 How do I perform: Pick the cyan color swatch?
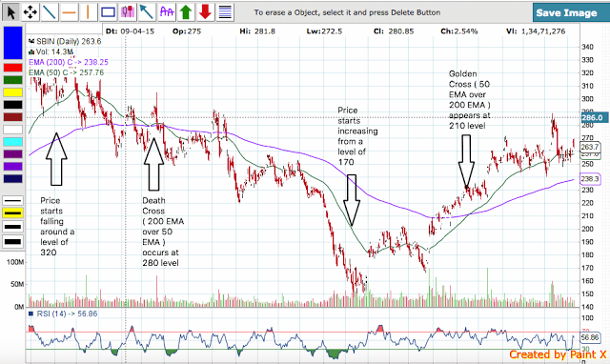(x=12, y=142)
